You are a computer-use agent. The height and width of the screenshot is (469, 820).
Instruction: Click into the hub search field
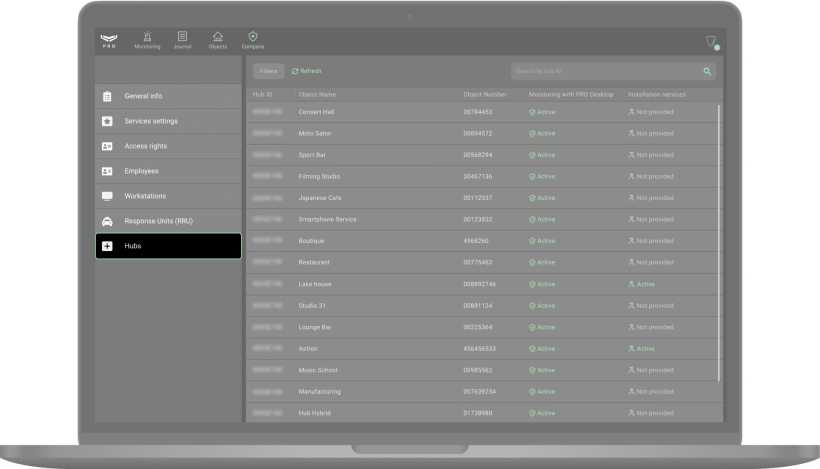pyautogui.click(x=603, y=72)
